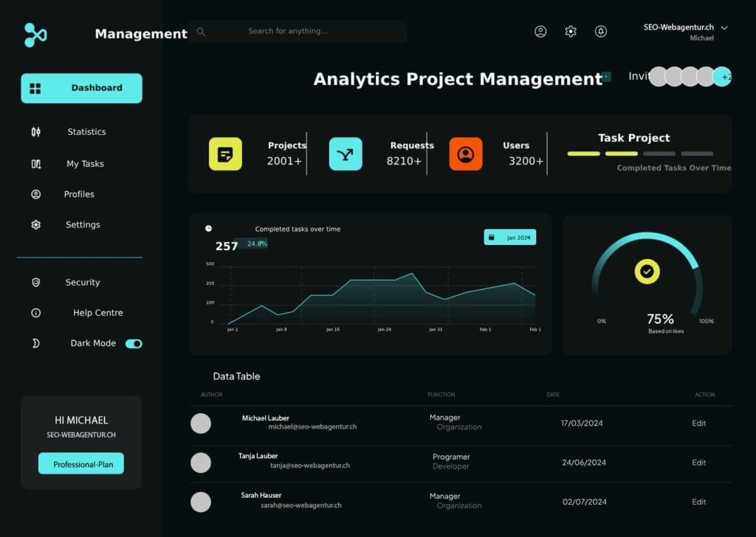Open the notification bell at the top

tap(600, 32)
